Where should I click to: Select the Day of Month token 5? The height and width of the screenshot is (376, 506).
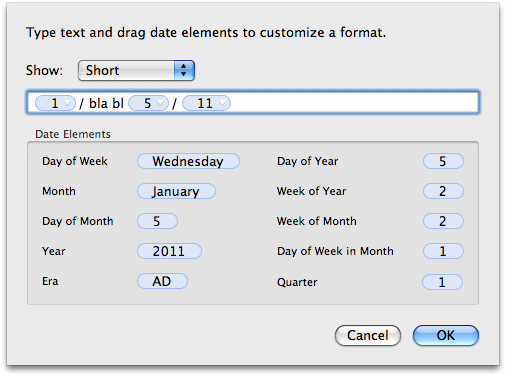157,221
